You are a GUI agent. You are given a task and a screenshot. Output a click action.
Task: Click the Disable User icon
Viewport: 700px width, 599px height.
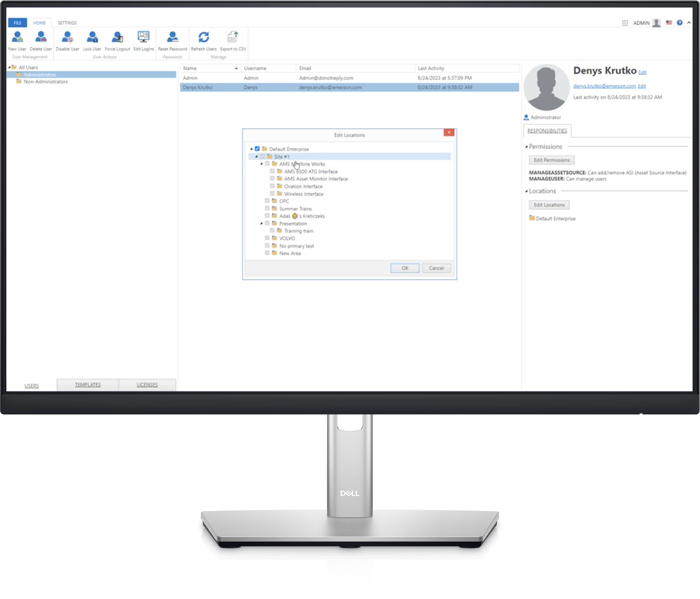tap(68, 38)
